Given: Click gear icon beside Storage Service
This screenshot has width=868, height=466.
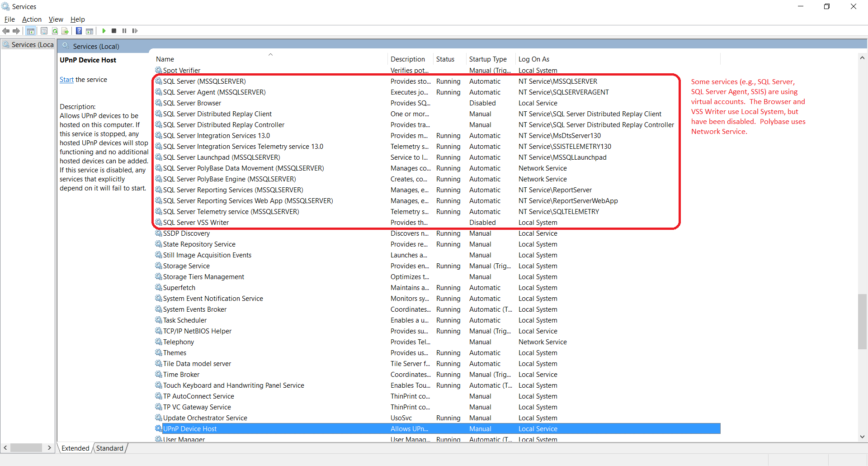Looking at the screenshot, I should [159, 266].
